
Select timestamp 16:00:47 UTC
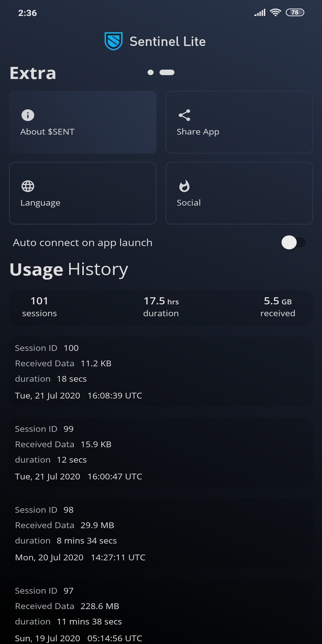[115, 476]
